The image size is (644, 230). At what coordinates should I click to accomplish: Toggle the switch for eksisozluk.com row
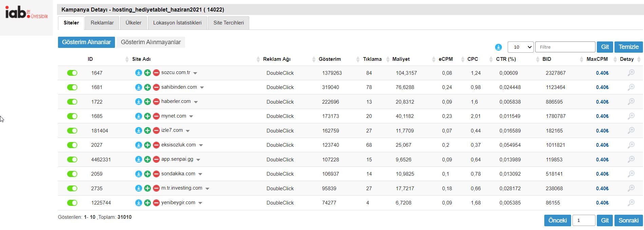pyautogui.click(x=72, y=145)
